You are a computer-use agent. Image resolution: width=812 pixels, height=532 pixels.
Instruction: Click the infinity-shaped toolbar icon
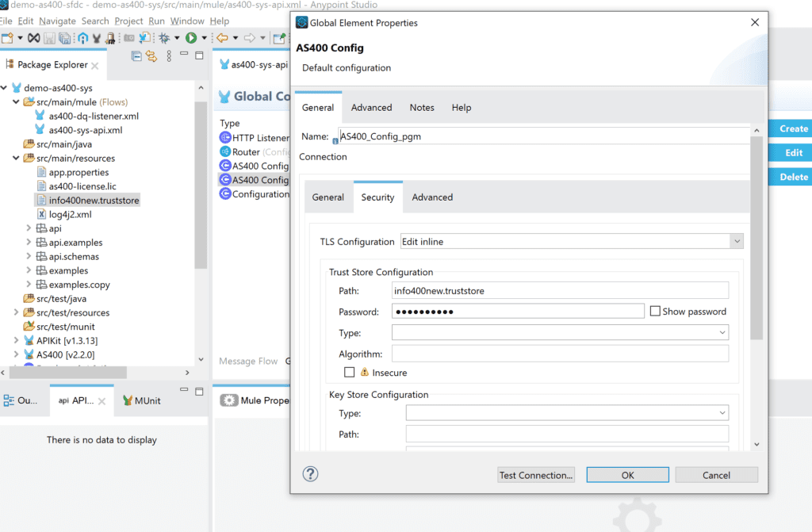(33, 38)
